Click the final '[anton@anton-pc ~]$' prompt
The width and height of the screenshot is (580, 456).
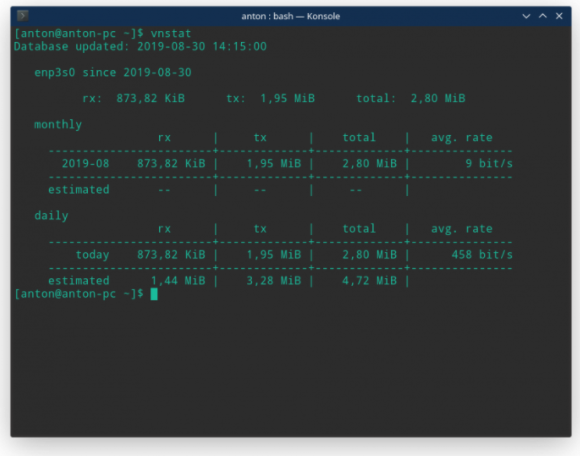(x=79, y=294)
